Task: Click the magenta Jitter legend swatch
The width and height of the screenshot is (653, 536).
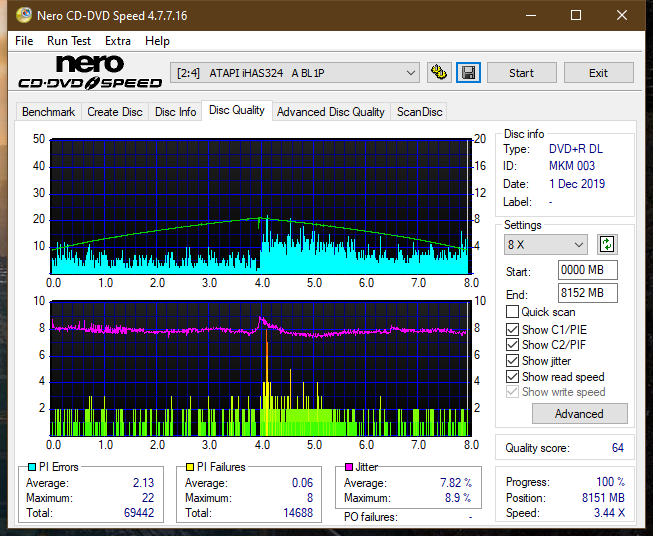Action: pos(349,467)
